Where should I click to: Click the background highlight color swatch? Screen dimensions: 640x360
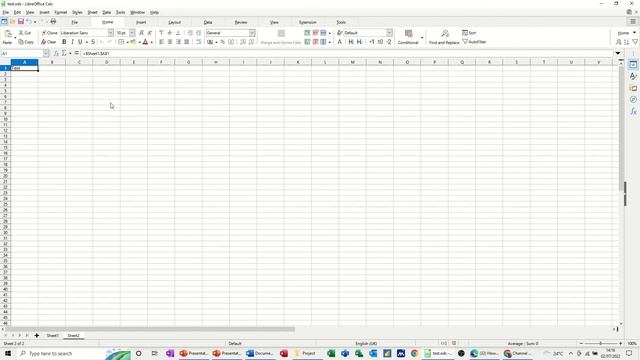pos(133,42)
